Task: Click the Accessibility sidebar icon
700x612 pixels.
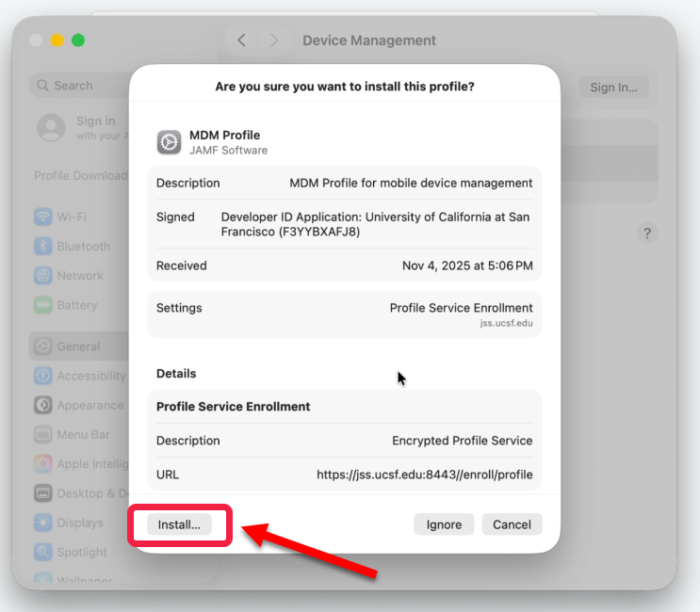Action: (43, 376)
